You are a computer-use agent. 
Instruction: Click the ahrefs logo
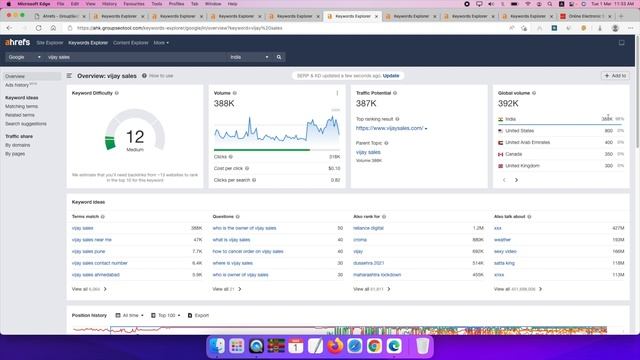17,42
